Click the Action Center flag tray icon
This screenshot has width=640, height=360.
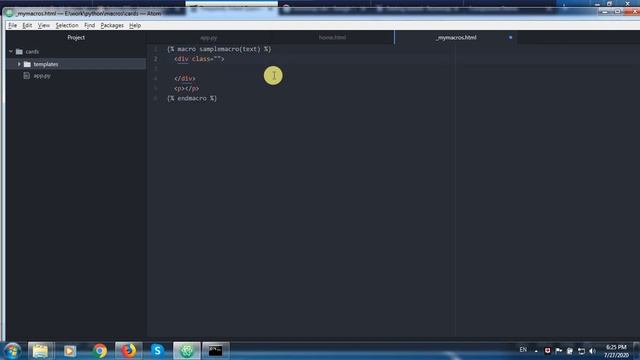point(559,351)
